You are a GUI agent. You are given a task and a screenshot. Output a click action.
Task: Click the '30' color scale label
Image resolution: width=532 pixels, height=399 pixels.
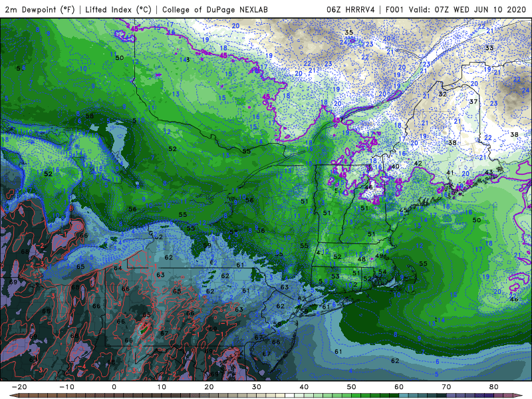(257, 387)
